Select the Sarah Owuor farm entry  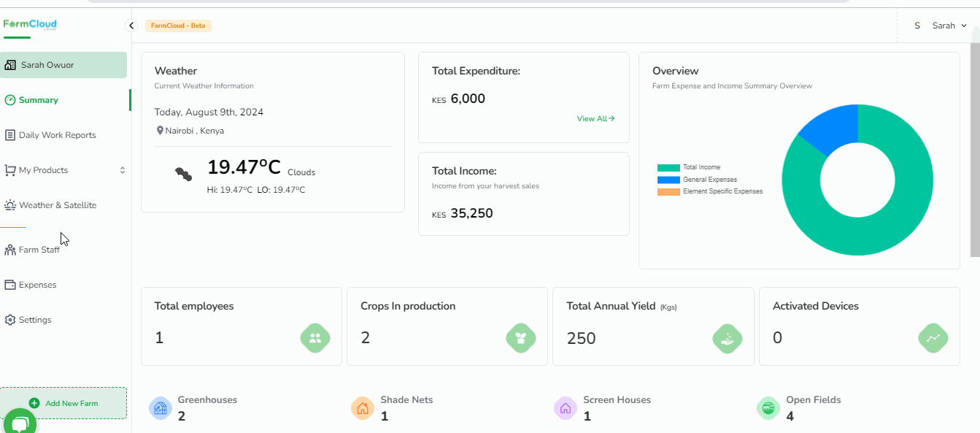pos(63,65)
